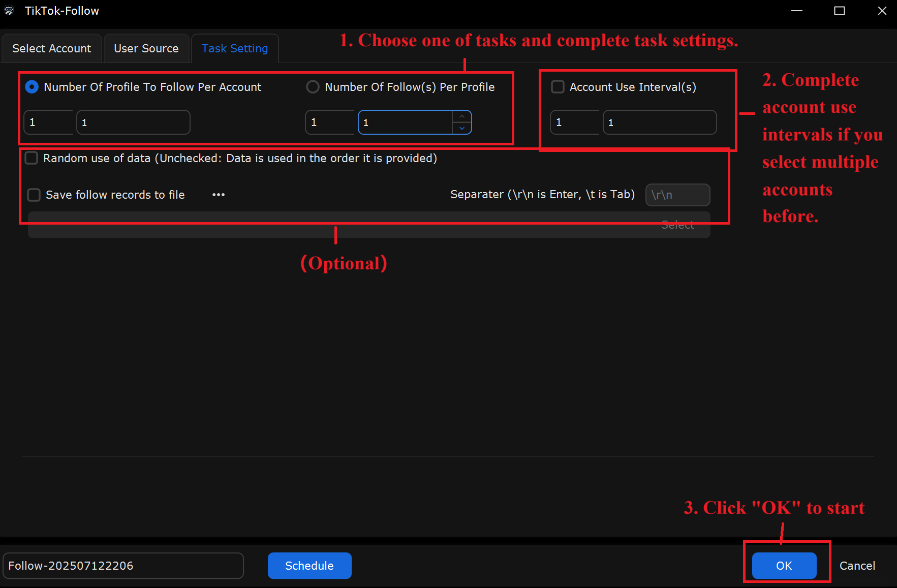Screen dimensions: 897x588
Task: Open the Select Account tab
Action: [x=52, y=48]
